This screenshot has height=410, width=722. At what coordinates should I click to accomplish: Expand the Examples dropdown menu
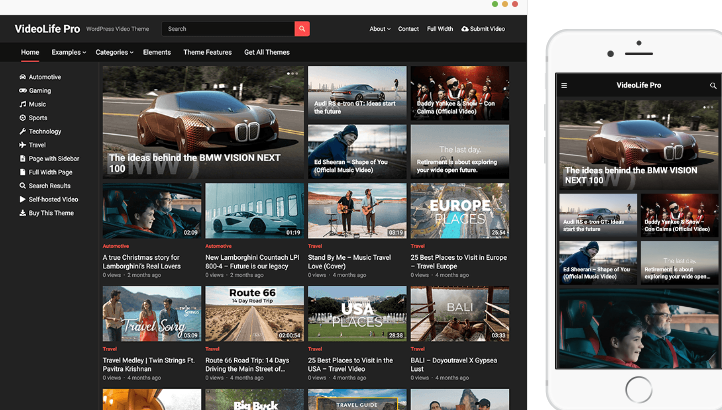click(x=69, y=52)
